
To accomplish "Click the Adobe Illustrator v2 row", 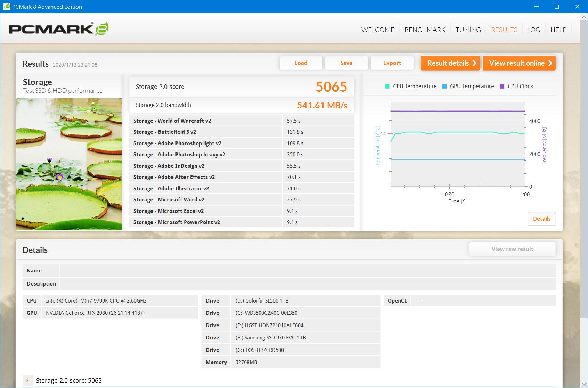I will coord(242,189).
